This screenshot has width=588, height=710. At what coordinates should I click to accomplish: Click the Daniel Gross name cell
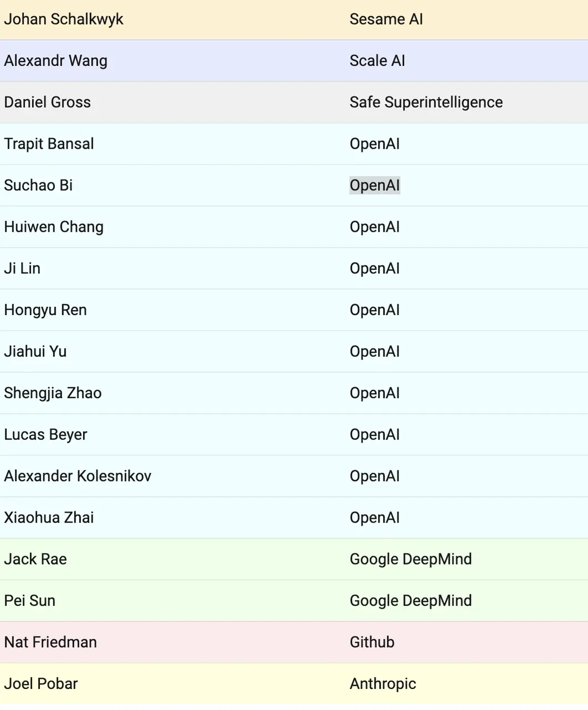click(x=47, y=103)
